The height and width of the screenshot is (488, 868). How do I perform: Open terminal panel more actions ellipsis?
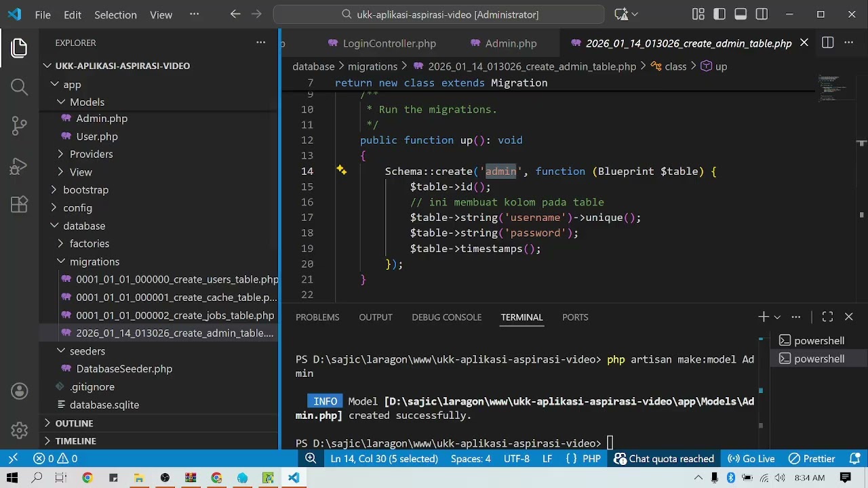796,317
